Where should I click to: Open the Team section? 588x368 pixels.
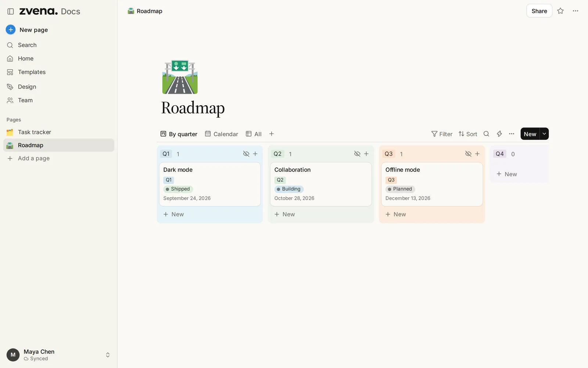[59, 100]
